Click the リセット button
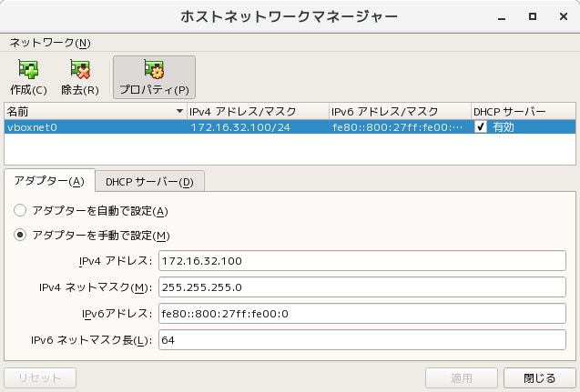 [x=40, y=378]
